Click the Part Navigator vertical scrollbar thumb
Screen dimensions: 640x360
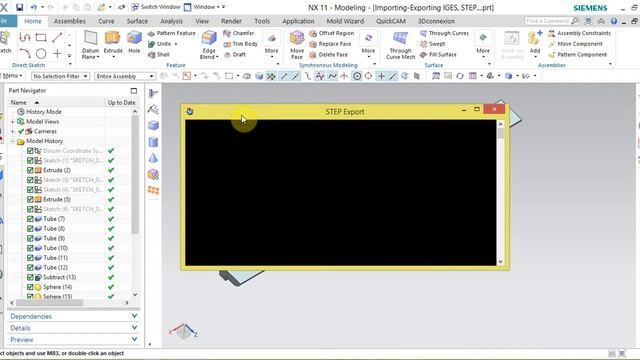pos(135,175)
